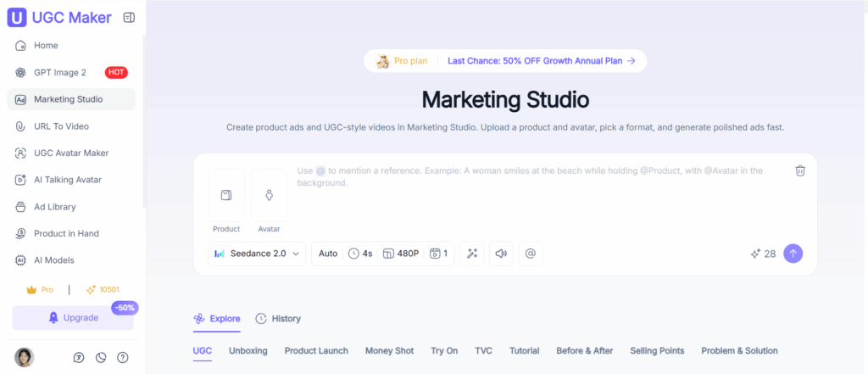Change the 4s duration setting

360,254
